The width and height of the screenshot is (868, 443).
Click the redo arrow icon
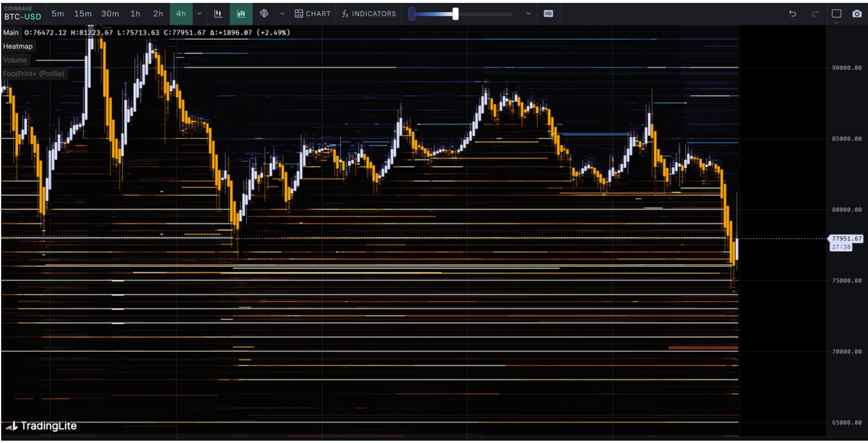[x=815, y=13]
